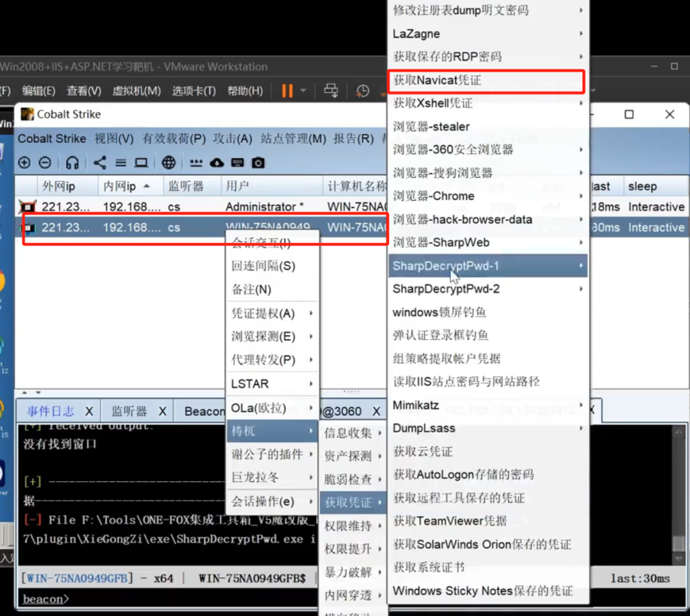Expand 会话操作(e) submenu
The image size is (690, 616).
point(272,501)
